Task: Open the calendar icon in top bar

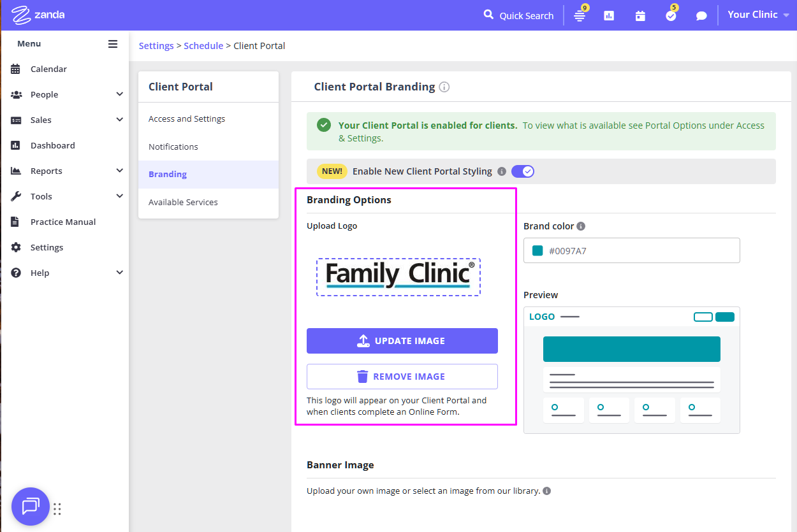Action: click(x=640, y=16)
